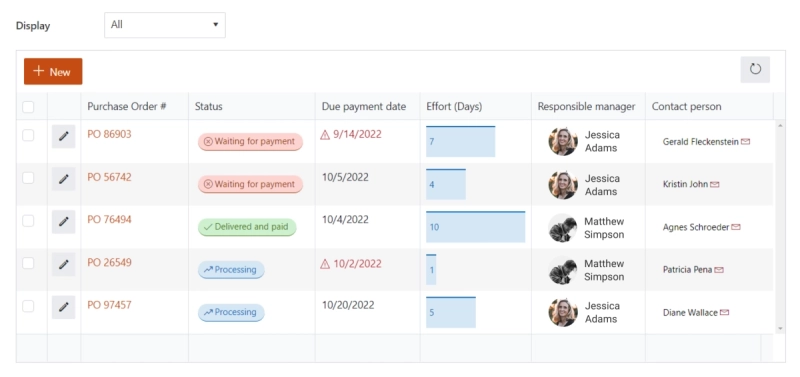800x377 pixels.
Task: Tick the checkbox for PO 76494
Action: pyautogui.click(x=28, y=220)
